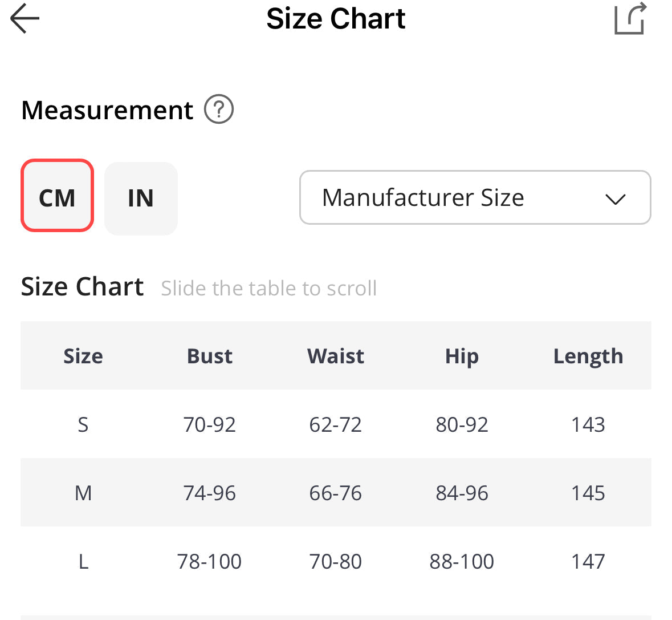This screenshot has width=672, height=620.
Task: Select the L size row label
Action: (x=83, y=561)
